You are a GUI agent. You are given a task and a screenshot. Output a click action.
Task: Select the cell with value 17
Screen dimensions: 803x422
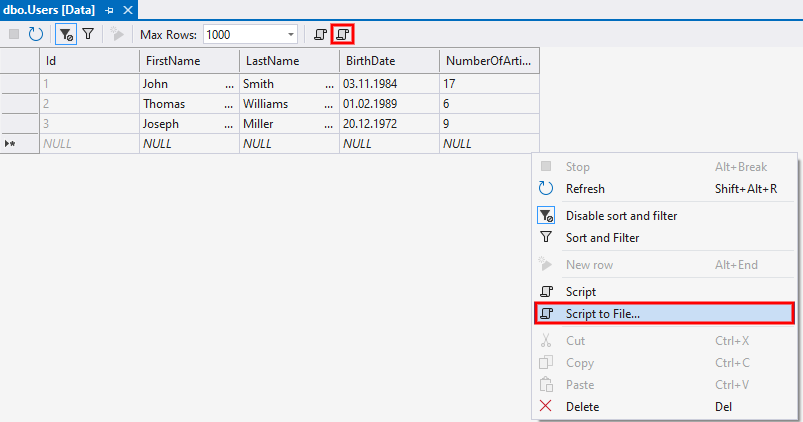pyautogui.click(x=489, y=83)
